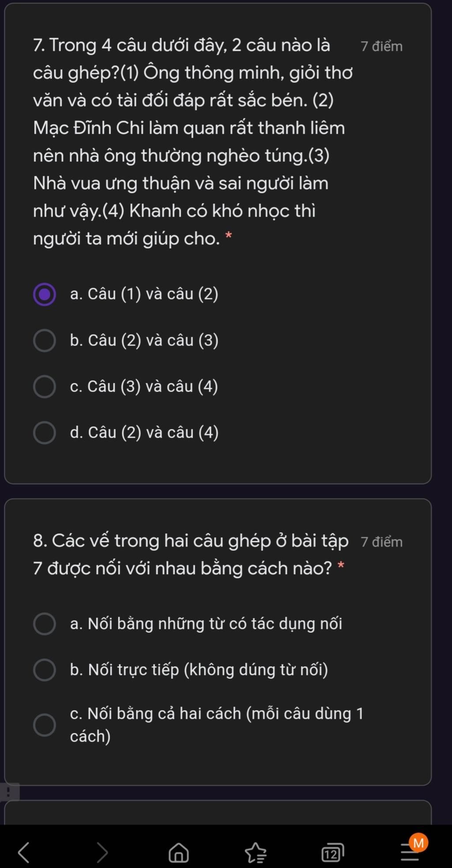This screenshot has width=452, height=868.
Task: Tap the '7 điểm' label on question 8
Action: [381, 542]
